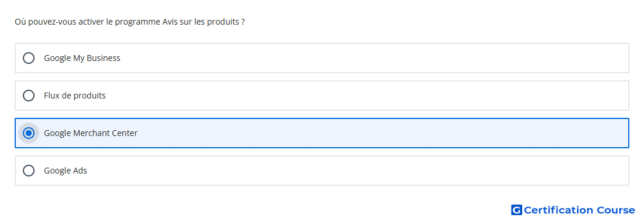
Task: Click the word 'Business' in the first option
Action: tap(103, 58)
